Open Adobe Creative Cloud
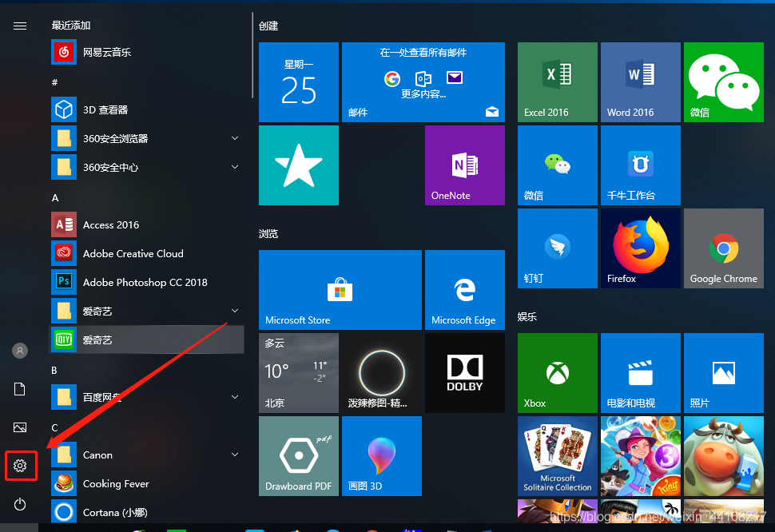 point(148,253)
